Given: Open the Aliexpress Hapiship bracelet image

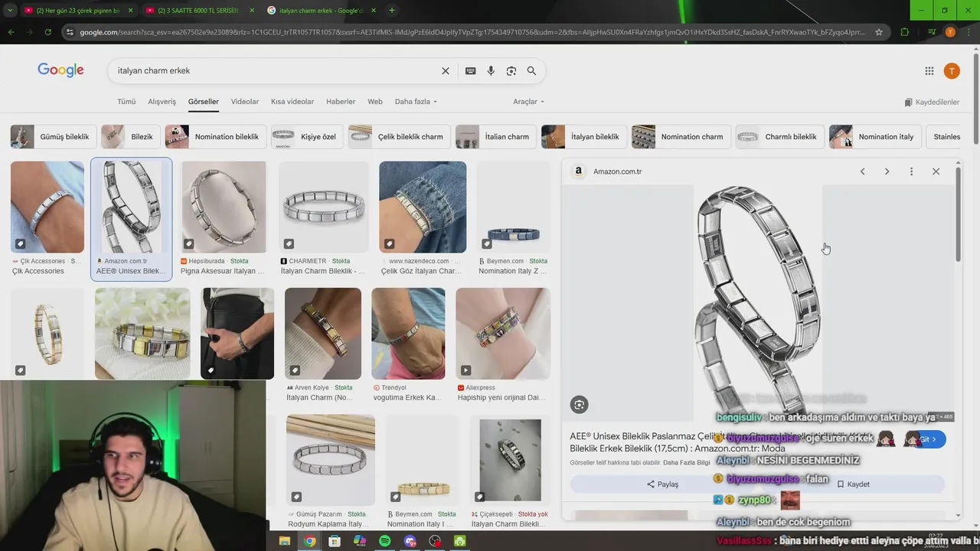Looking at the screenshot, I should coord(503,334).
